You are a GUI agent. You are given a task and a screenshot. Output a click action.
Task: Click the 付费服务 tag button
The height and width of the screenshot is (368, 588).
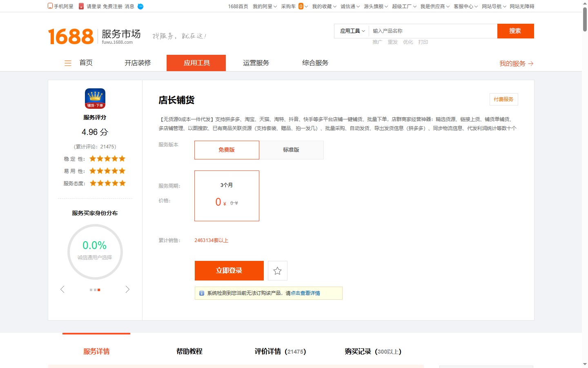coord(504,99)
